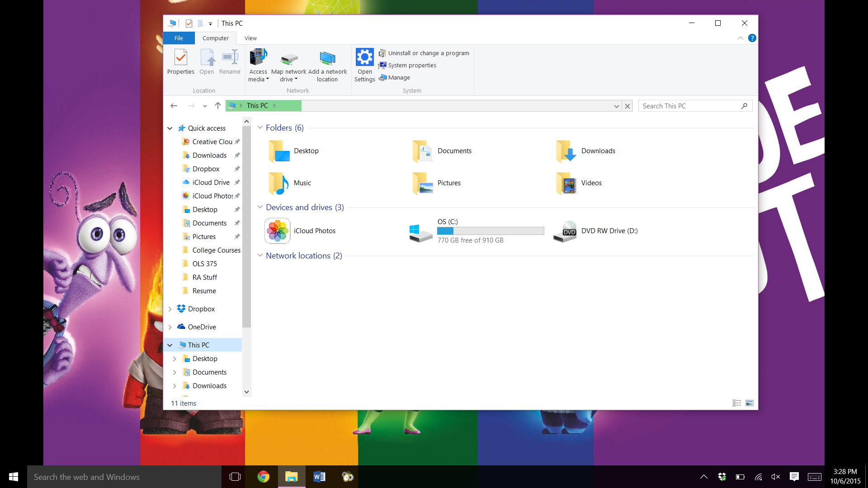Open Task View on the taskbar

[x=235, y=477]
